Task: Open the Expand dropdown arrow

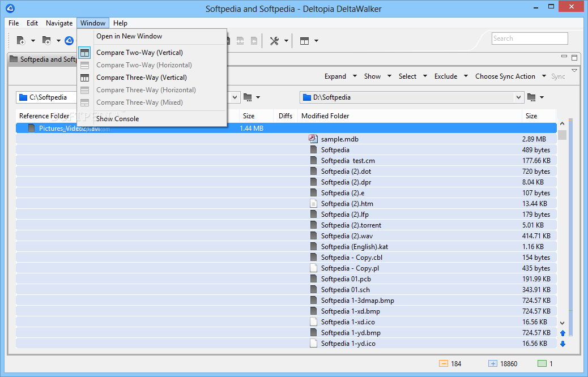Action: [x=355, y=76]
